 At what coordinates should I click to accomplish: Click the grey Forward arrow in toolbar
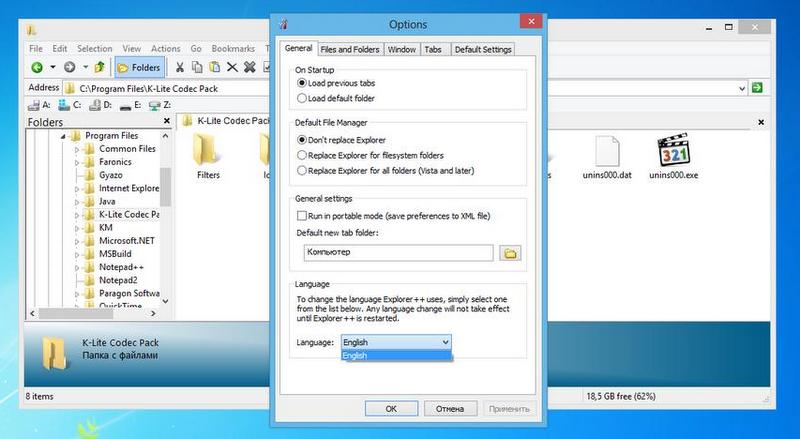pyautogui.click(x=69, y=67)
